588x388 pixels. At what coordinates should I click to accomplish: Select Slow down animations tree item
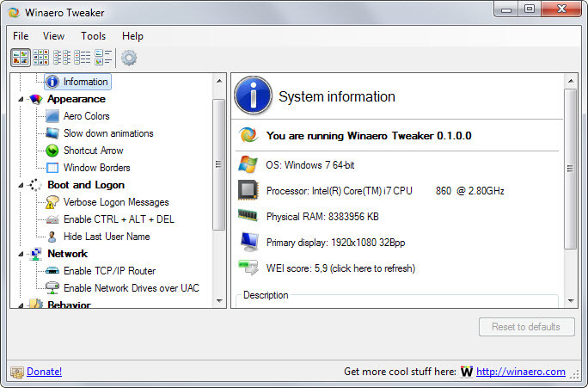[x=108, y=133]
